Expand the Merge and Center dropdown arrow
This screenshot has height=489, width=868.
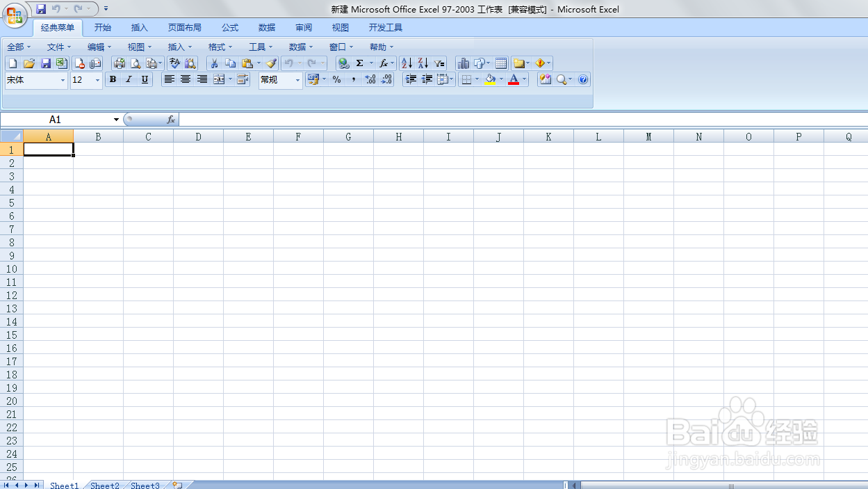coord(230,80)
